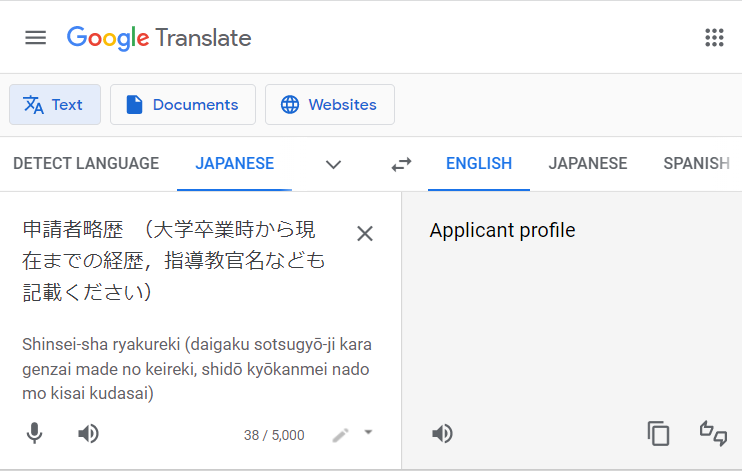Start voice input with the microphone

34,433
